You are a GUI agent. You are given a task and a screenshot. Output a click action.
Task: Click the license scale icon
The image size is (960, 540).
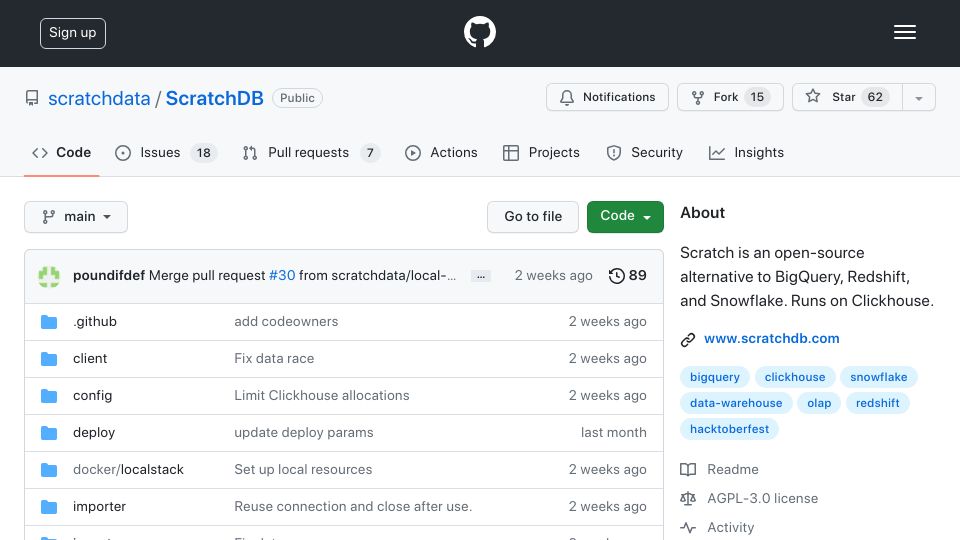(688, 498)
